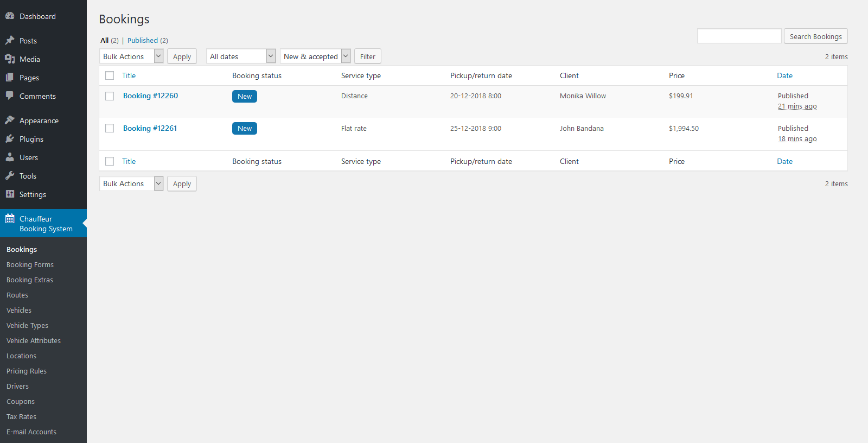Go to Routes submenu
Viewport: 868px width, 443px height.
point(17,295)
